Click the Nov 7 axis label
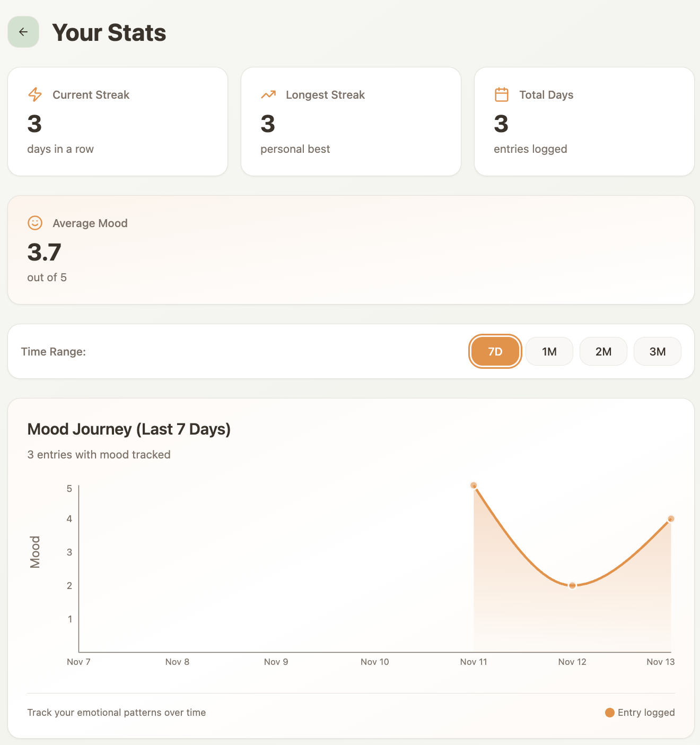 [x=78, y=662]
